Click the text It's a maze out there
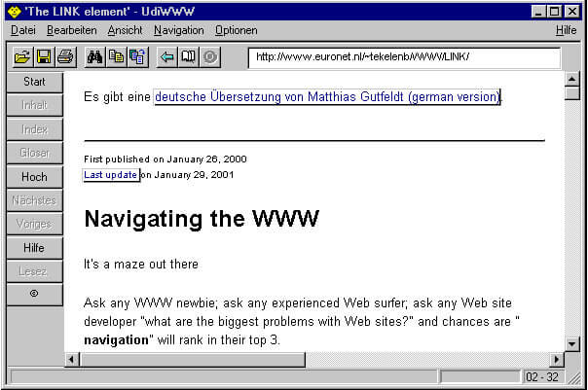 point(141,265)
